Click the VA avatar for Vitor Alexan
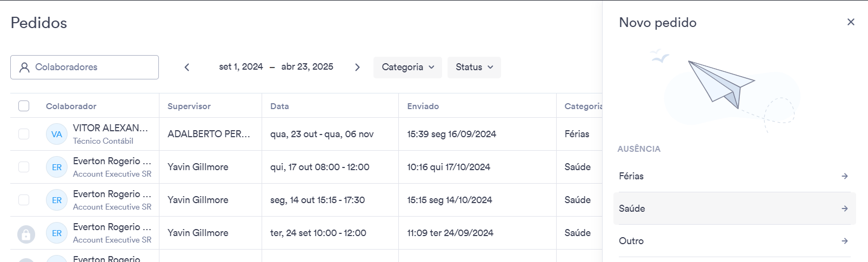 [x=57, y=134]
